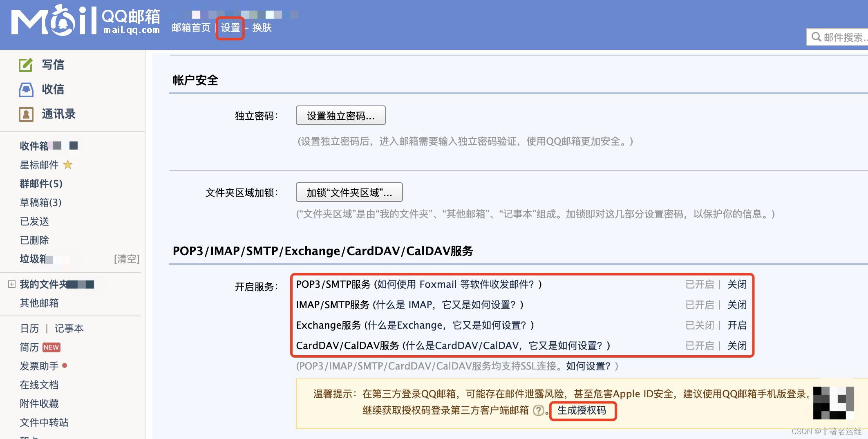Open the 换肤 skin option

point(262,27)
